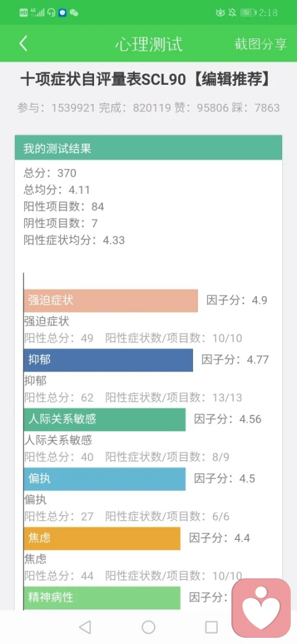Select the 人际关系敏感 green bar
The height and width of the screenshot is (644, 297).
105,419
